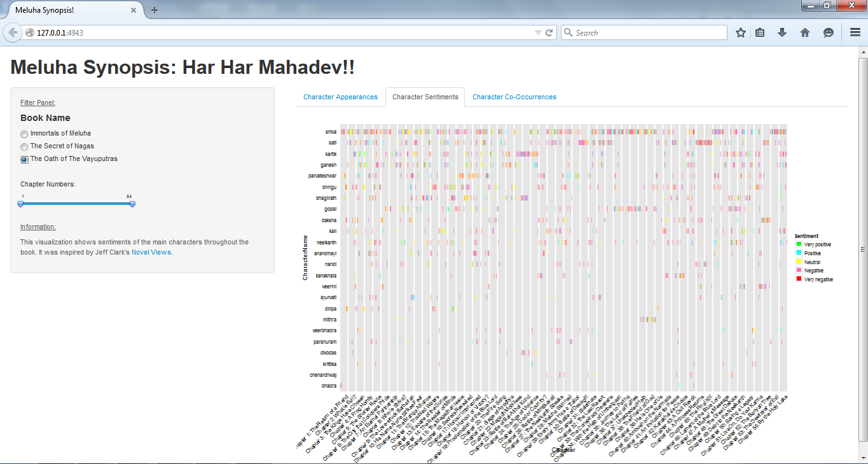Open the search engine dropdown in search bar

568,32
